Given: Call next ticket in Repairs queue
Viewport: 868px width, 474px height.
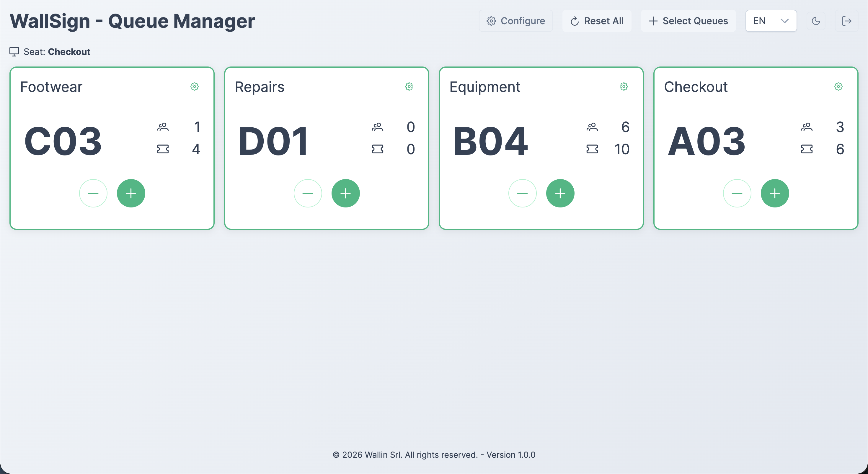Looking at the screenshot, I should [x=346, y=193].
